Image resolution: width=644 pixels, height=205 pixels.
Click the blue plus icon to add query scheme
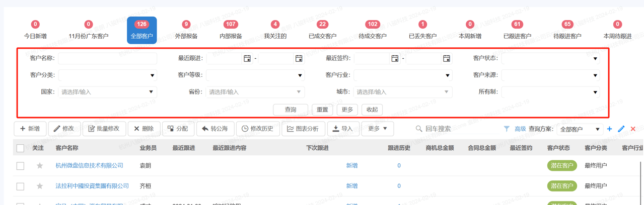tap(609, 129)
